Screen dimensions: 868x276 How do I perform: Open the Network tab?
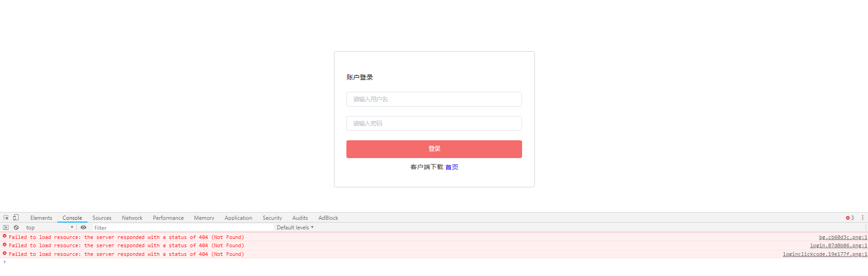pyautogui.click(x=132, y=218)
